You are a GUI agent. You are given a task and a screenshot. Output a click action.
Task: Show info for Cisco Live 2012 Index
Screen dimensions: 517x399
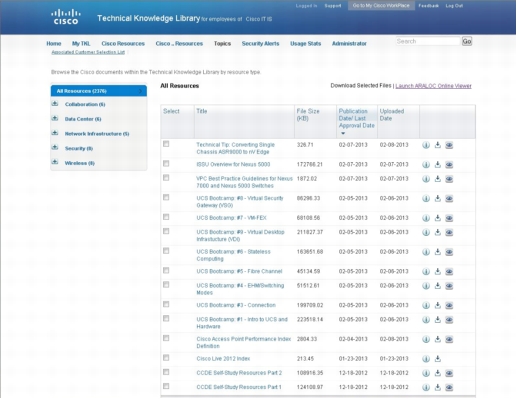[426, 359]
